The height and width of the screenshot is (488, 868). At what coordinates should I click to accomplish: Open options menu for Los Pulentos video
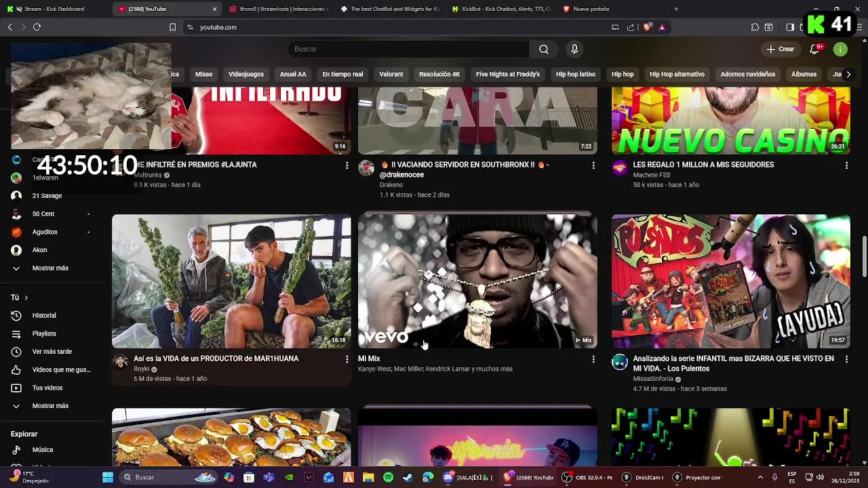[846, 359]
